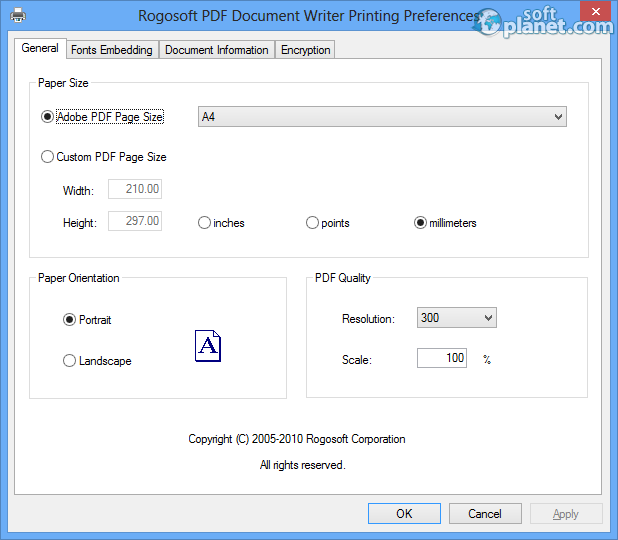Go to the Encryption tab
This screenshot has height=540, width=618.
coord(305,50)
